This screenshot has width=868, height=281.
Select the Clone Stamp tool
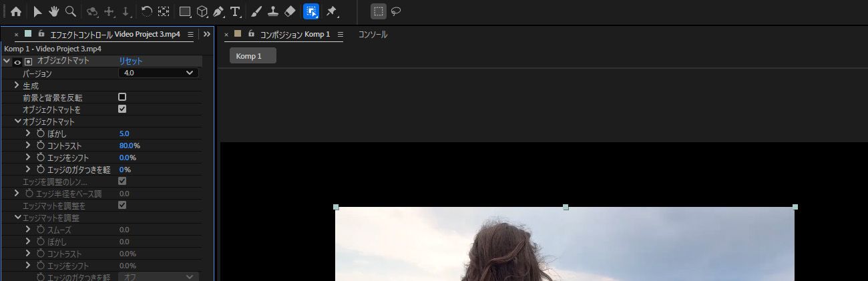click(x=272, y=11)
